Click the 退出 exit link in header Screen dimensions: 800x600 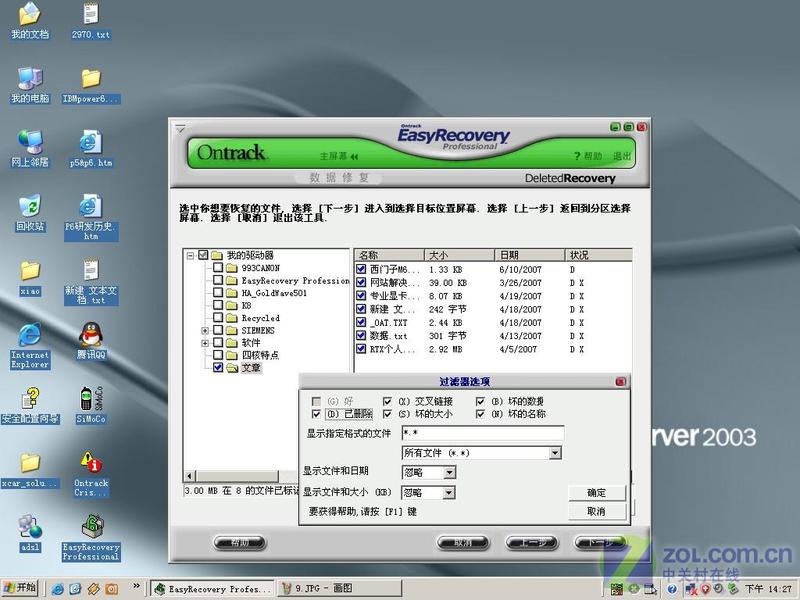pos(621,156)
